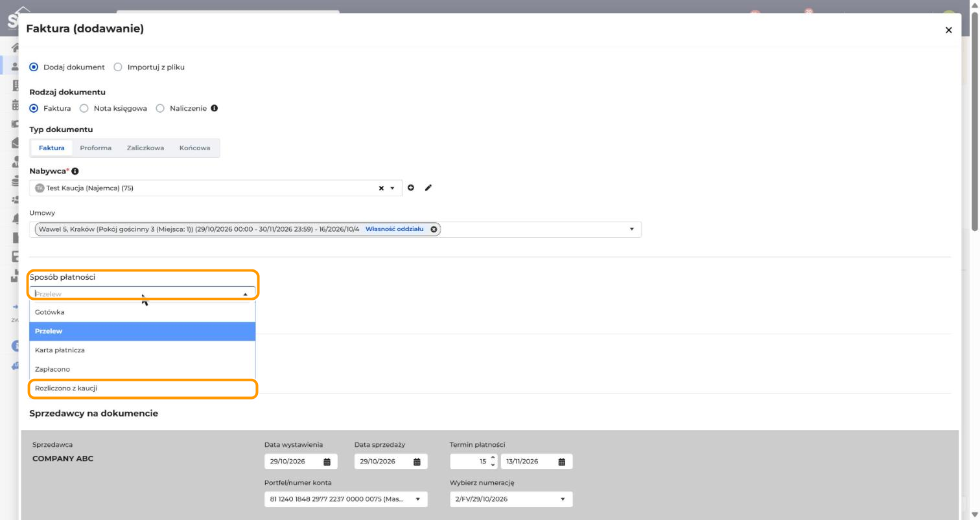Choose the Zapłacono payment option
Image resolution: width=980 pixels, height=520 pixels.
(143, 369)
